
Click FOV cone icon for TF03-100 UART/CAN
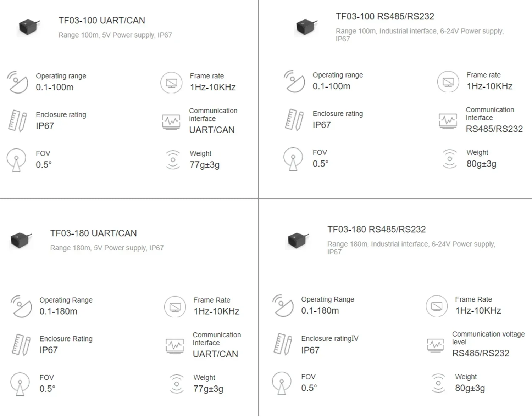pos(16,160)
